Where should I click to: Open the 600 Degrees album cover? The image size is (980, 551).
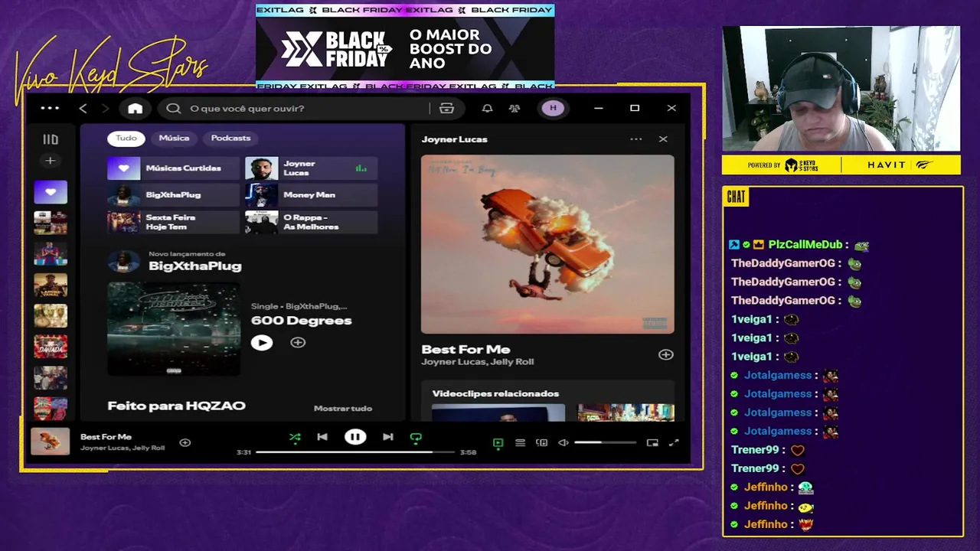coord(174,329)
